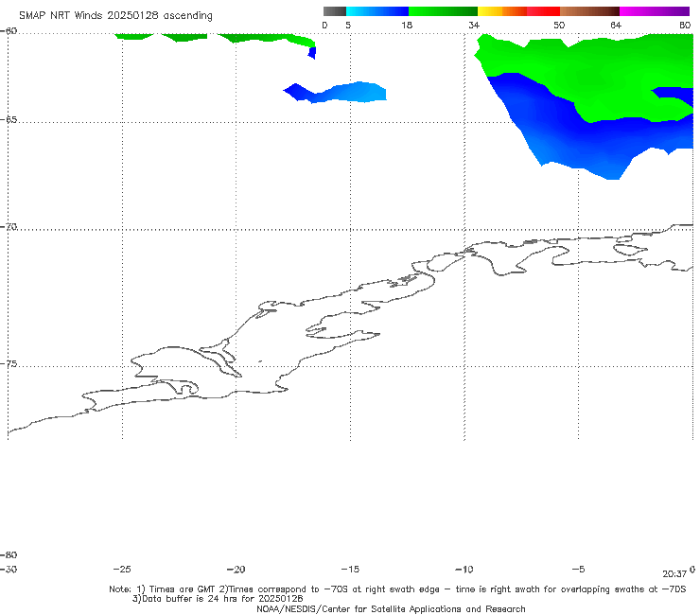The height and width of the screenshot is (615, 700).
Task: Click the brown 50–64 color bar segment
Action: click(x=589, y=11)
